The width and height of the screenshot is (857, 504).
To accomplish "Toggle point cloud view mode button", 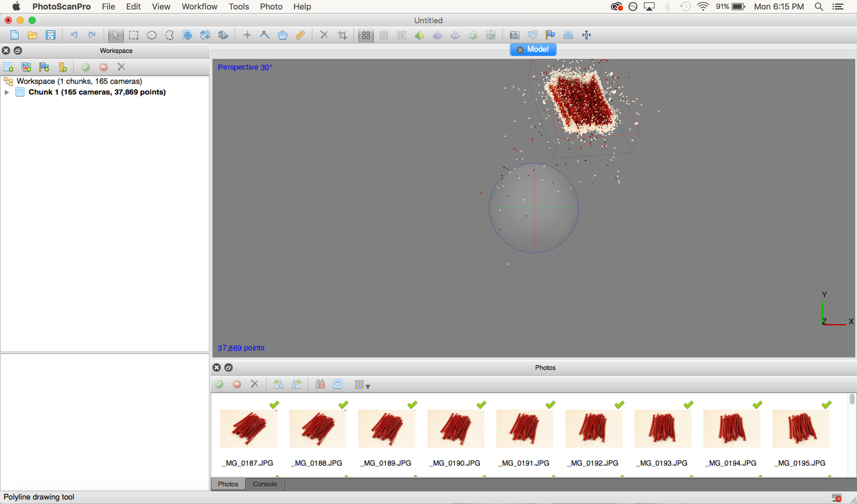I will click(x=366, y=35).
